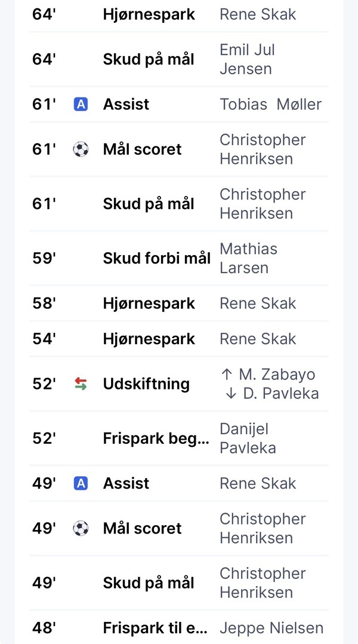Open Mathias Larsen player profile
This screenshot has width=358, height=644.
point(248,258)
